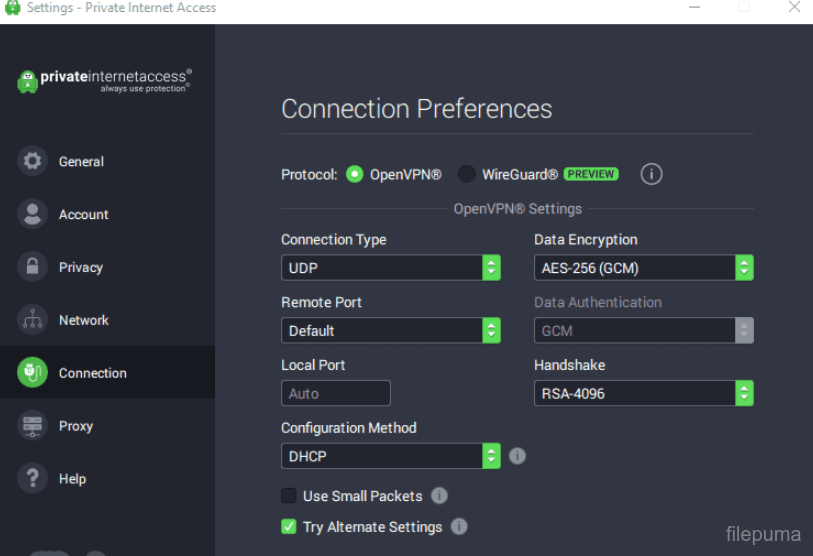Image resolution: width=813 pixels, height=556 pixels.
Task: Click the Account person icon
Action: [33, 214]
